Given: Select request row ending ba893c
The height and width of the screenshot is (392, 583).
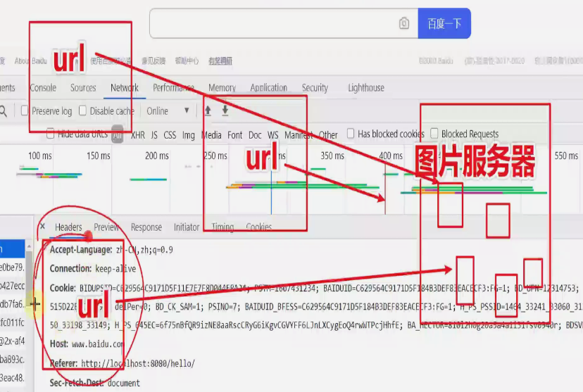Looking at the screenshot, I should (12, 360).
